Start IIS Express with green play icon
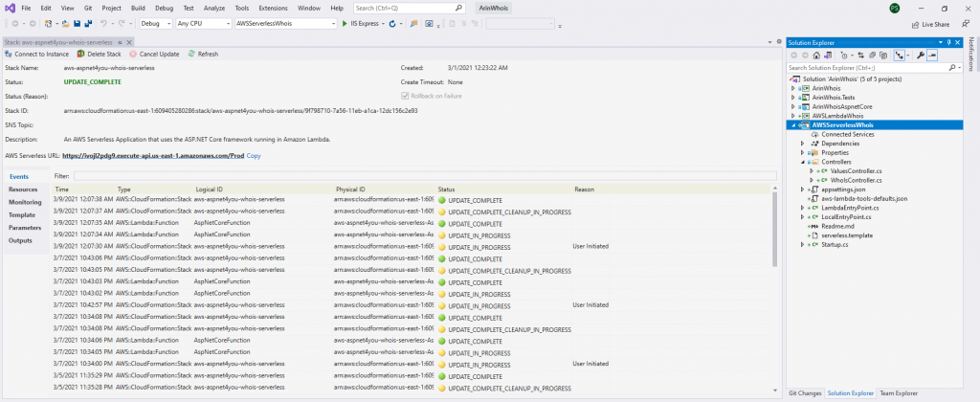The height and width of the screenshot is (402, 980). 345,24
